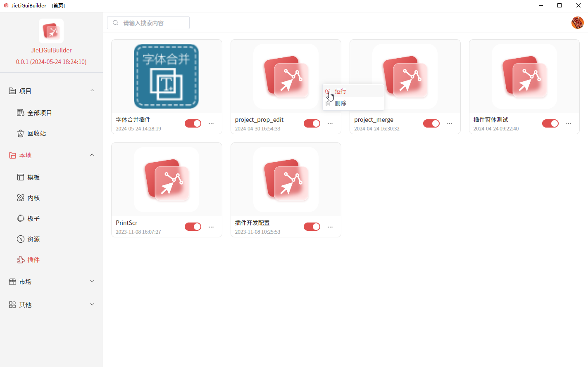Click the JieLiGuiBuilder name text in sidebar
This screenshot has width=588, height=367.
[x=51, y=50]
